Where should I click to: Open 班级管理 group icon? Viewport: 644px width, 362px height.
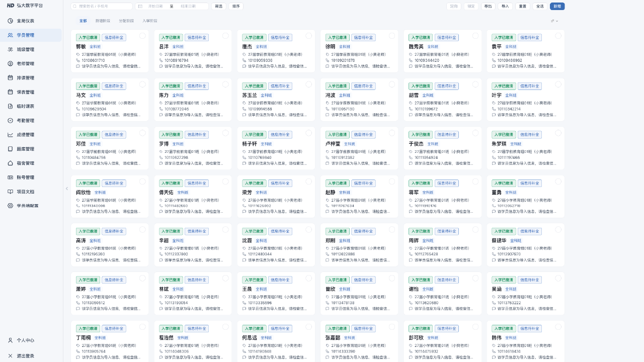click(x=10, y=49)
